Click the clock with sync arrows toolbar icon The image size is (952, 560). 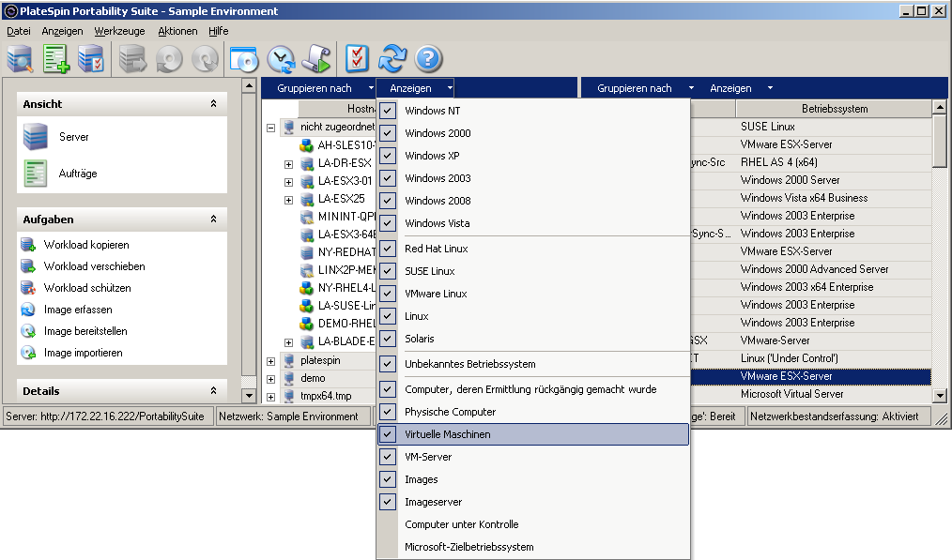coord(281,59)
